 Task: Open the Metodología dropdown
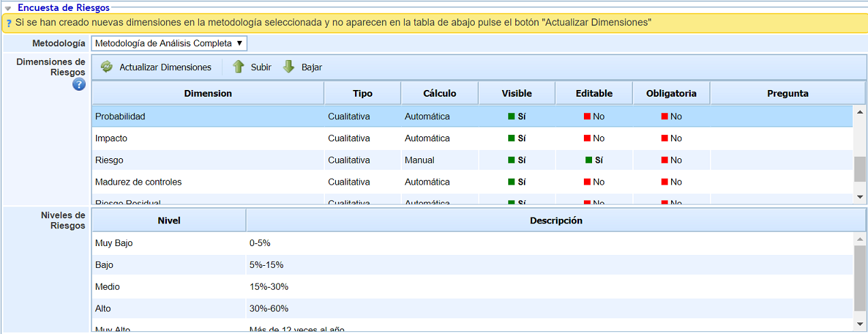tap(169, 44)
